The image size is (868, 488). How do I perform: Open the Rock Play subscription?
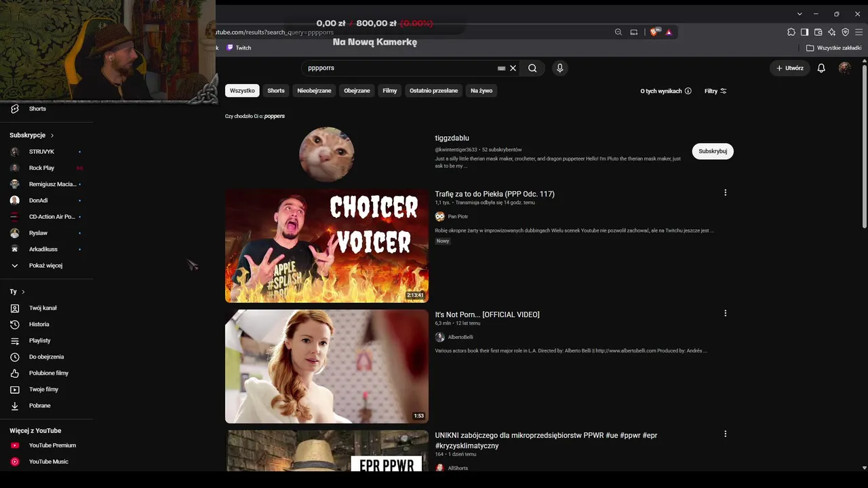click(41, 168)
